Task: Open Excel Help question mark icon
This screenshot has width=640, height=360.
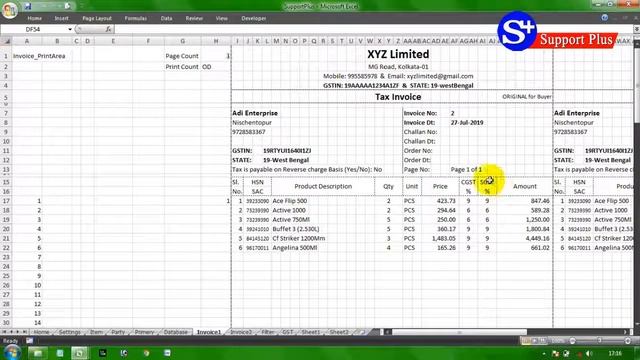Action: (x=604, y=18)
